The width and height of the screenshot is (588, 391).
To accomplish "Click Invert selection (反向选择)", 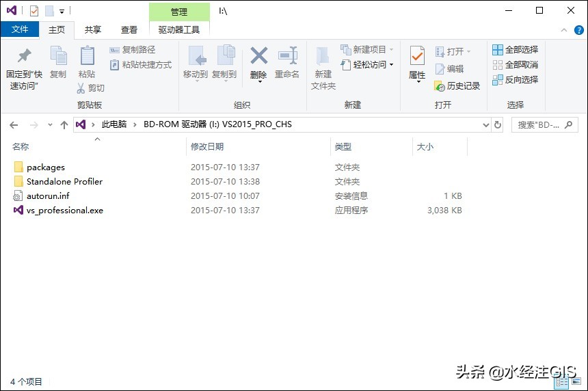I will [x=516, y=80].
